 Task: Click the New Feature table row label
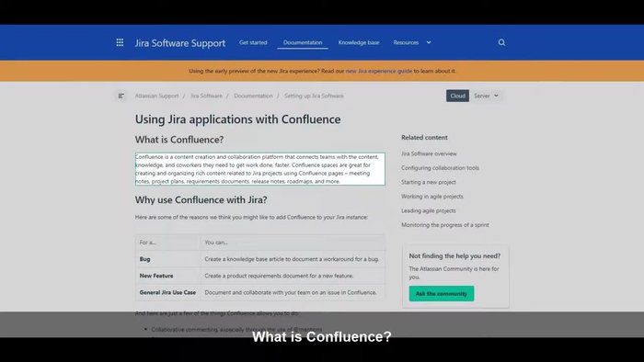point(156,276)
